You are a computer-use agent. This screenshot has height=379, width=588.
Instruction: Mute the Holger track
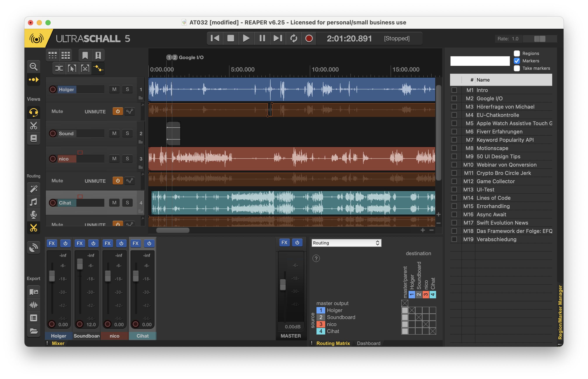114,89
